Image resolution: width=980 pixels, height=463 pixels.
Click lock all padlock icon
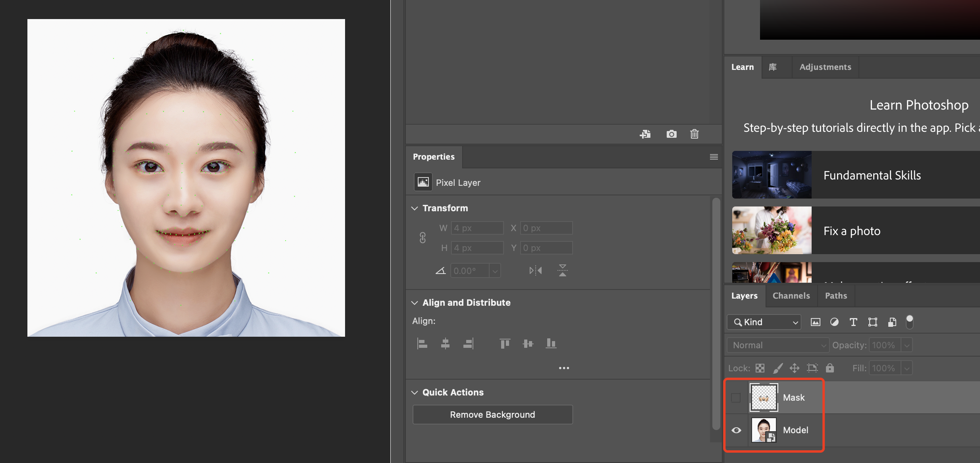point(830,368)
